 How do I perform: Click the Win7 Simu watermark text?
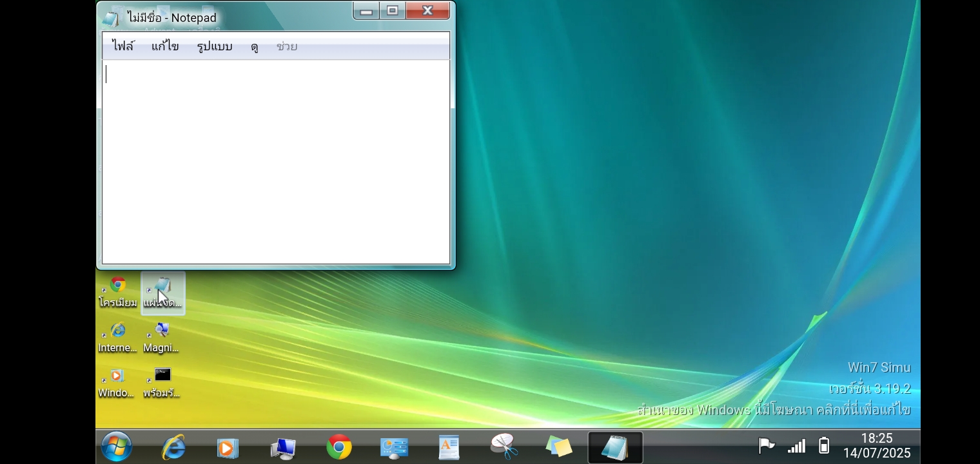point(879,367)
